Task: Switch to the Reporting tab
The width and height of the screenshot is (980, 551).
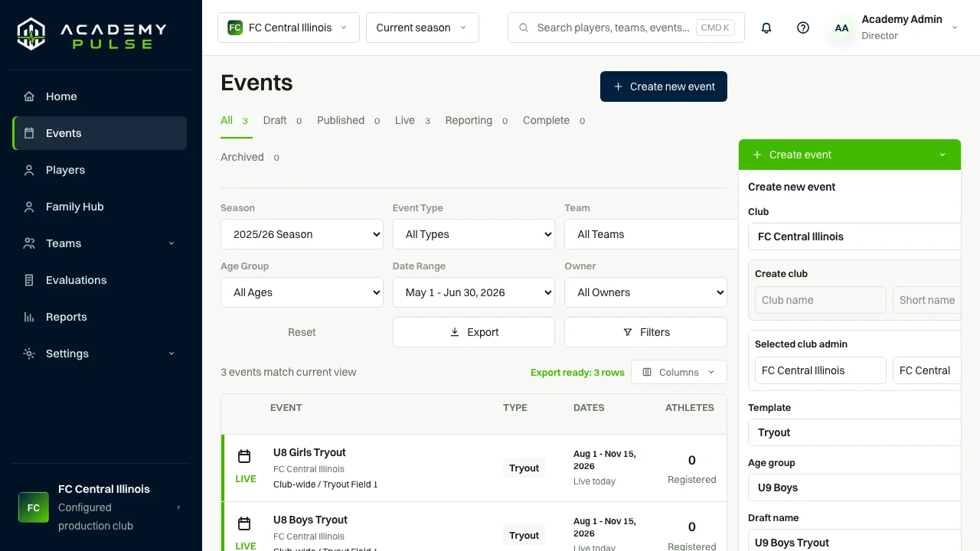Action: tap(477, 121)
